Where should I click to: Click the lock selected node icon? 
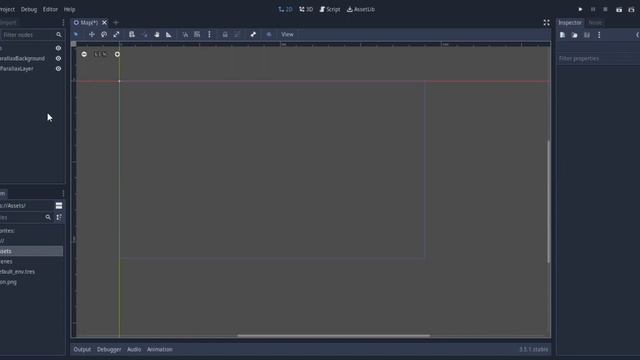[x=225, y=35]
